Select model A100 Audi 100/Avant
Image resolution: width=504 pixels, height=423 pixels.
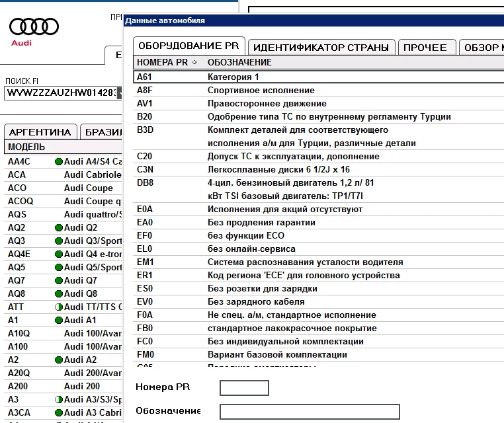pos(63,346)
